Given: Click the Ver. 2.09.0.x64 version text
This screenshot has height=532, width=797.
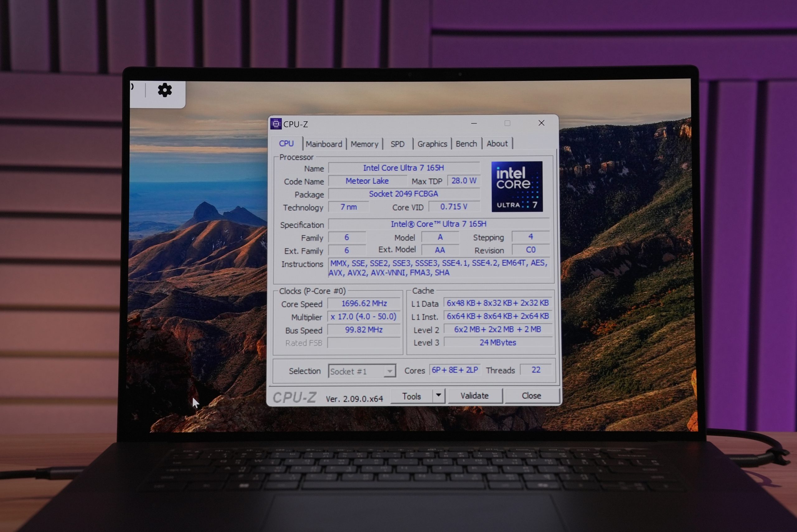Looking at the screenshot, I should click(x=354, y=399).
